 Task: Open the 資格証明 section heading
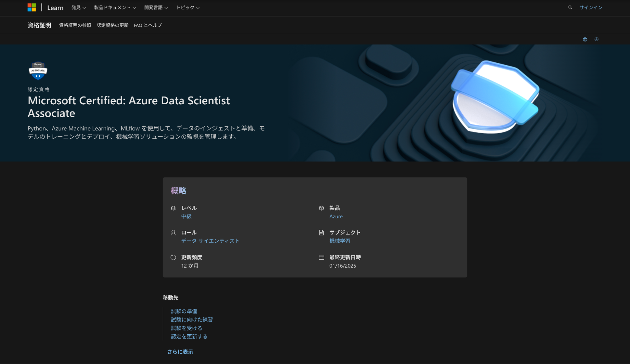click(39, 25)
